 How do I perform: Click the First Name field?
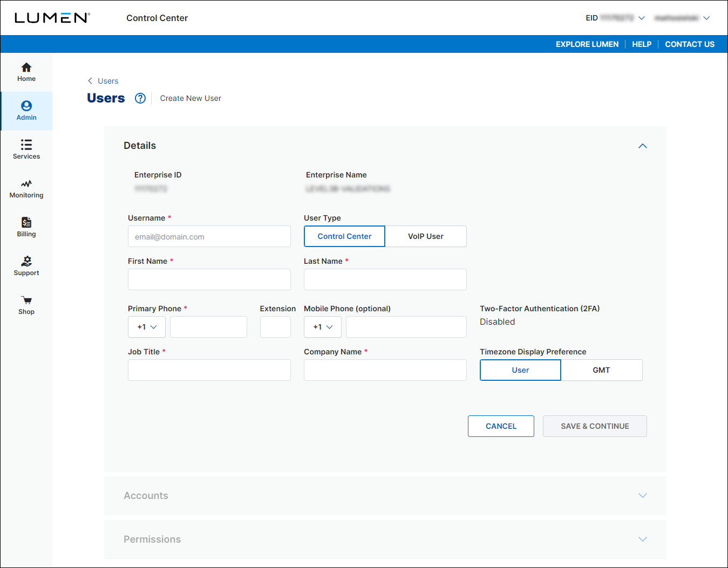pyautogui.click(x=209, y=279)
